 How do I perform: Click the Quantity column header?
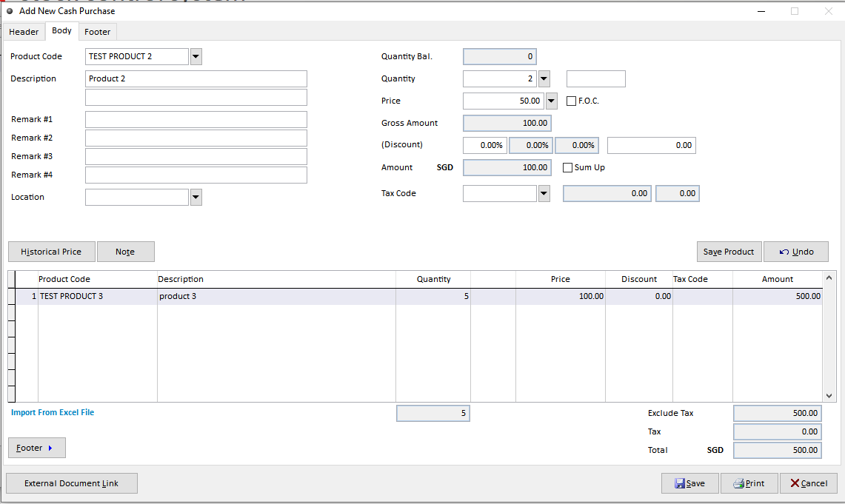(433, 279)
